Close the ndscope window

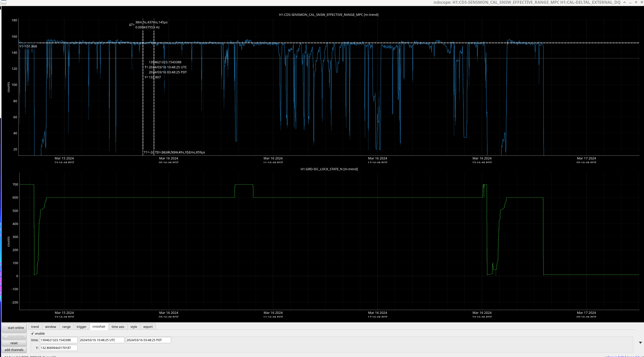point(642,2)
